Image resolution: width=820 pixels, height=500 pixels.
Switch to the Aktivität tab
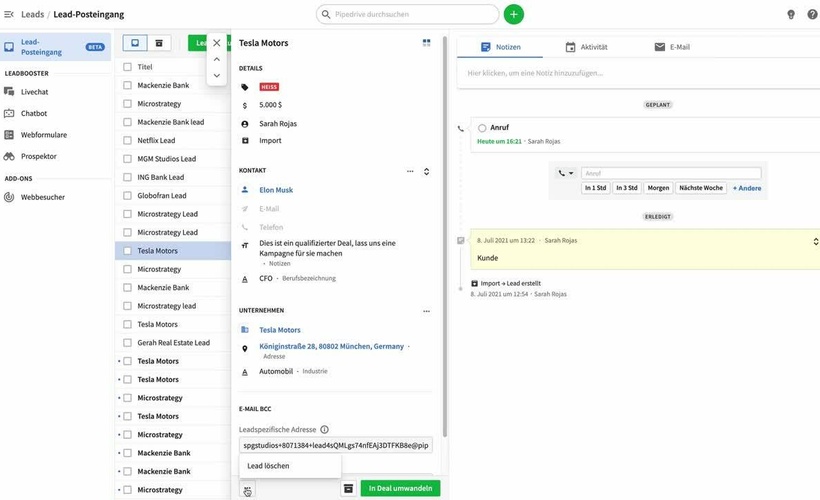click(586, 47)
